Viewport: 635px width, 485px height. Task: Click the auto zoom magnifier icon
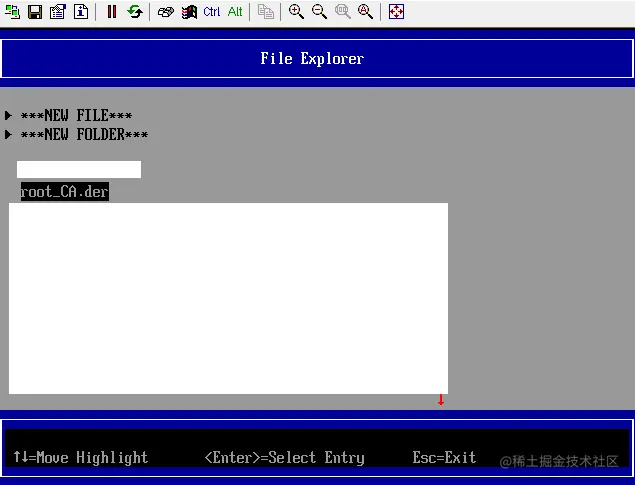pyautogui.click(x=365, y=12)
